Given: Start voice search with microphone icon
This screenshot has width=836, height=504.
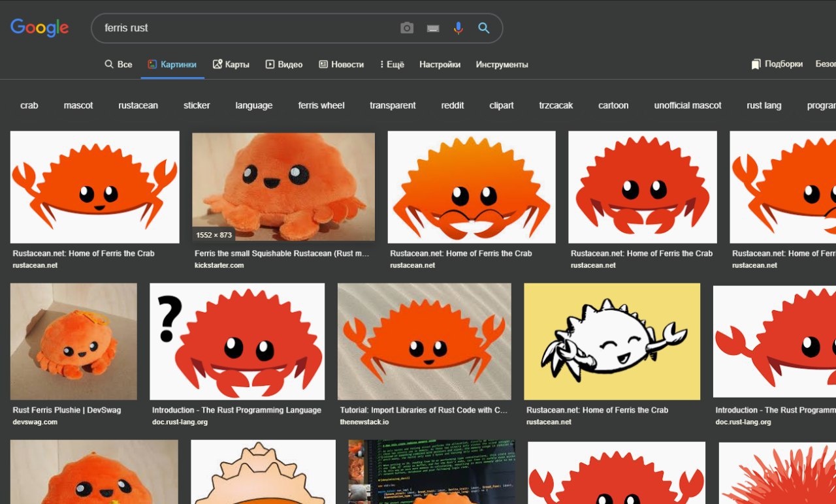Looking at the screenshot, I should pos(458,28).
